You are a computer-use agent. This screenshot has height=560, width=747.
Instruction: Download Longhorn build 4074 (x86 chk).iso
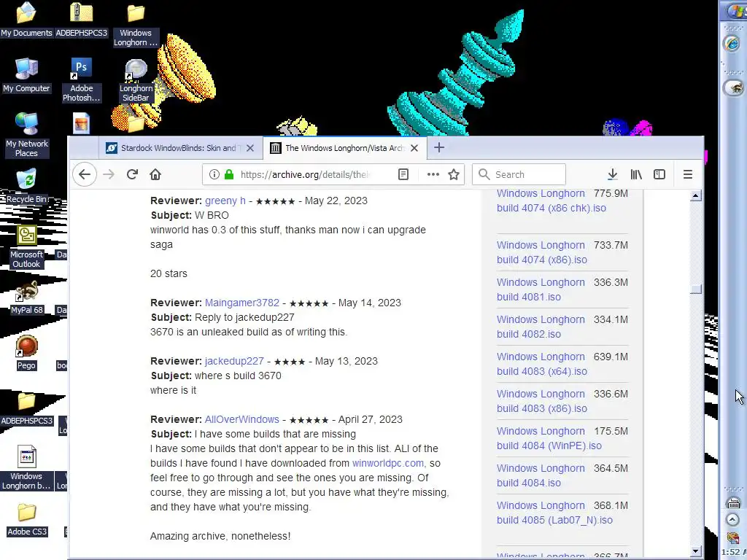(551, 201)
